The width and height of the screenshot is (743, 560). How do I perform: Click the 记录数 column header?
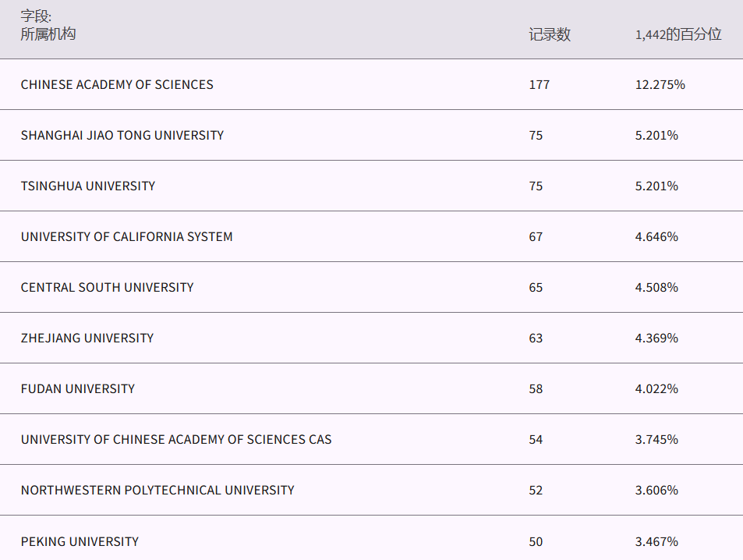[550, 34]
